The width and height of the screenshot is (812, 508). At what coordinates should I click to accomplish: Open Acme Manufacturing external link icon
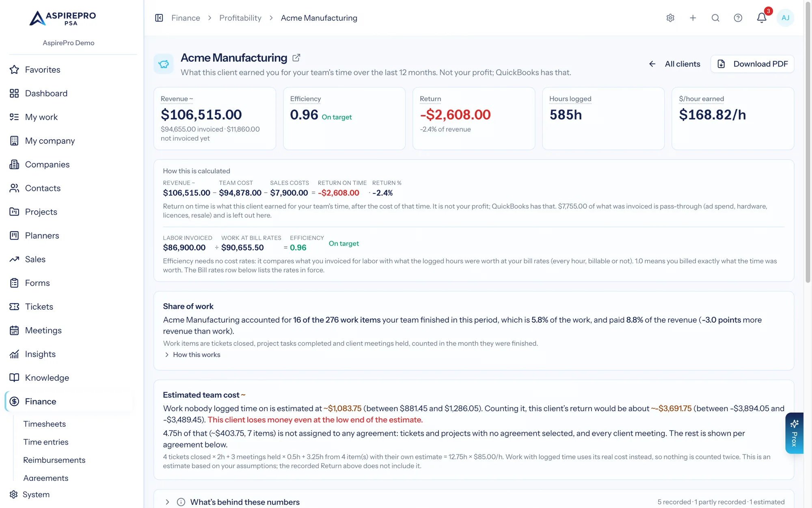[296, 58]
